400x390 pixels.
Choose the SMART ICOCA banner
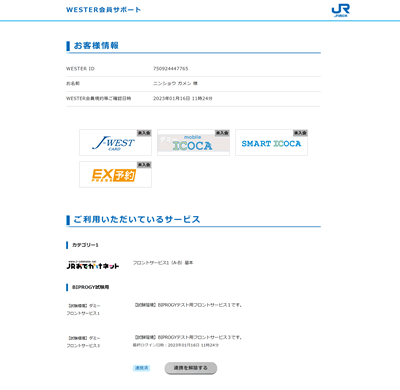pos(271,143)
